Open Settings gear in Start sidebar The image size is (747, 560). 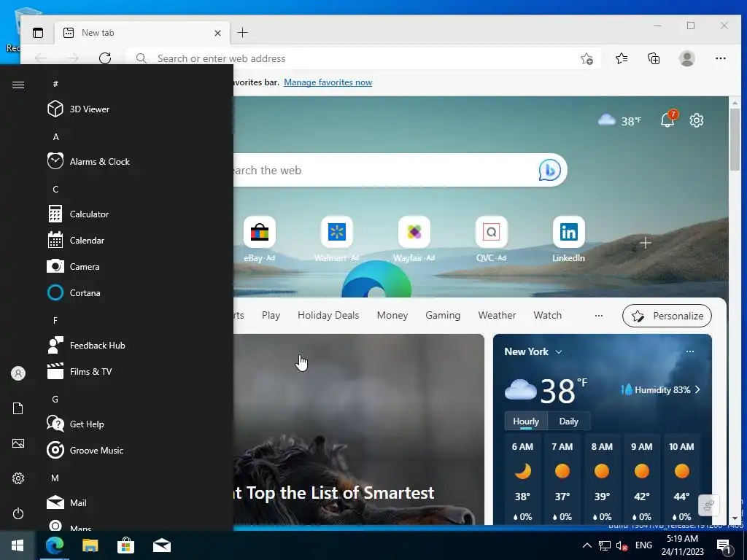[18, 478]
